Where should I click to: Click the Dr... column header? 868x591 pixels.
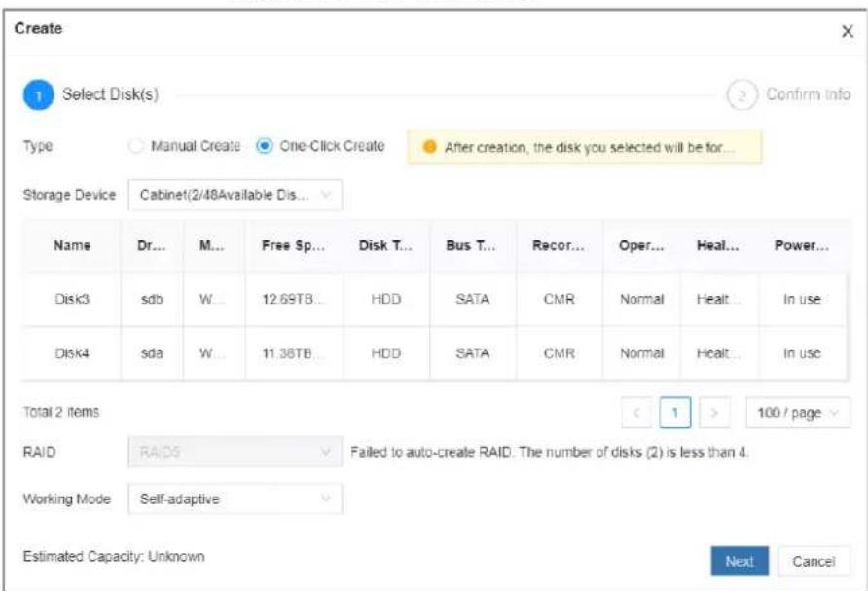151,245
